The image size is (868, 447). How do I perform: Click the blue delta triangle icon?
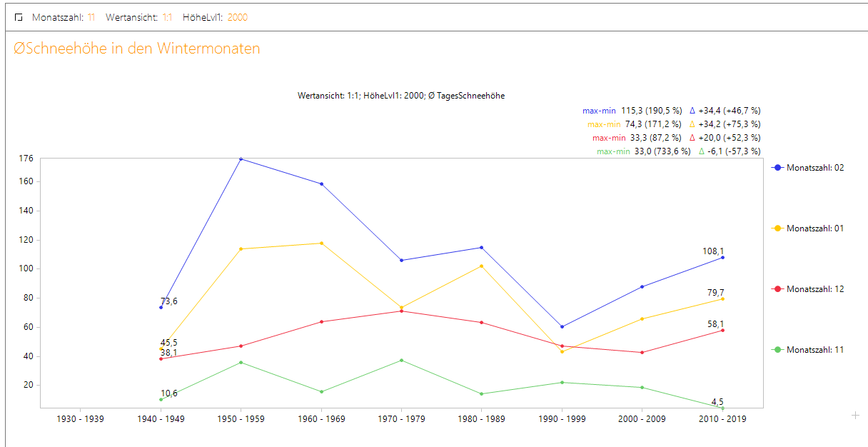coord(692,111)
